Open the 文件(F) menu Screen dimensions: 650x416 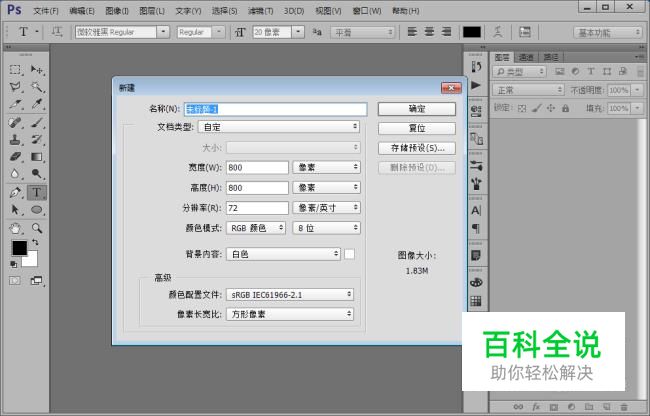(46, 11)
